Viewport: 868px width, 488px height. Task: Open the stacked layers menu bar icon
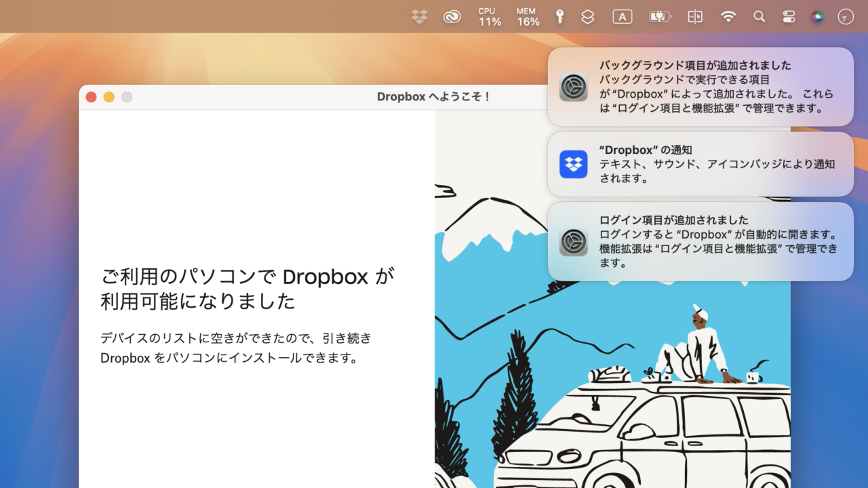[x=588, y=17]
